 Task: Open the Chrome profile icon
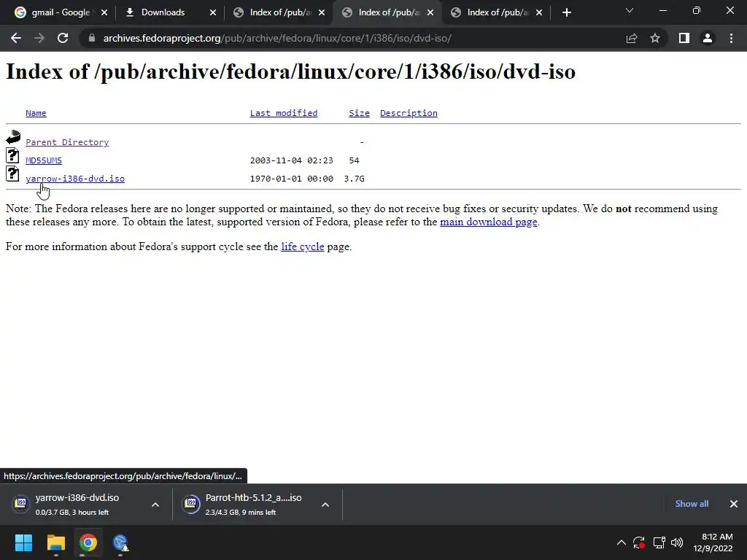(708, 38)
